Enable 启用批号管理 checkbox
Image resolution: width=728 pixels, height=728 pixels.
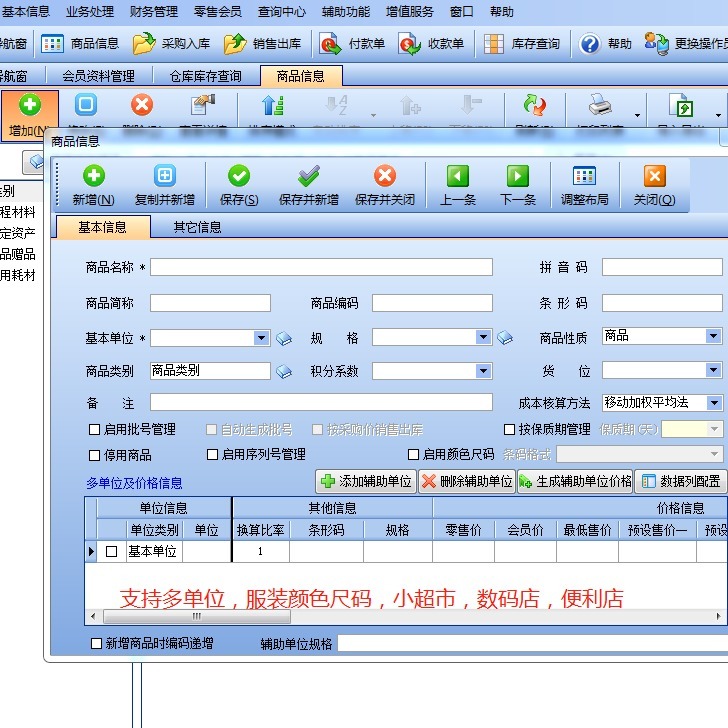pos(94,429)
